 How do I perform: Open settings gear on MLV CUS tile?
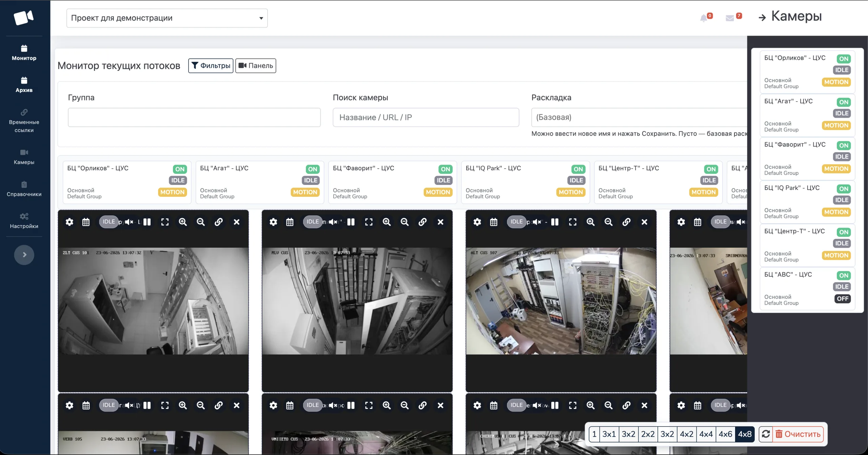click(x=273, y=222)
